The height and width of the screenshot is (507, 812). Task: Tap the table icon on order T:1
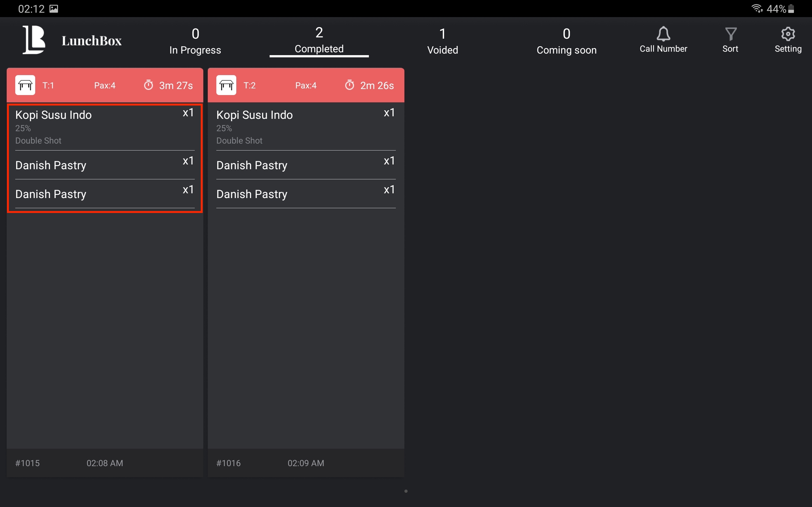click(x=25, y=85)
